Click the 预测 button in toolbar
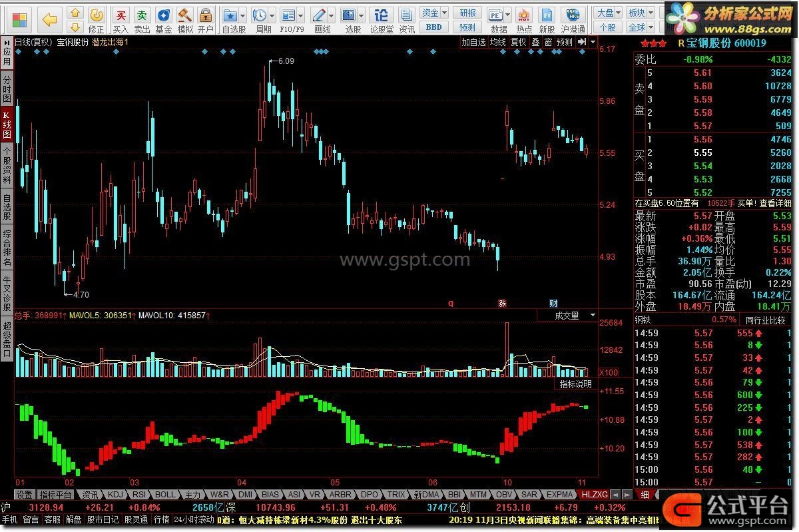 point(468,27)
